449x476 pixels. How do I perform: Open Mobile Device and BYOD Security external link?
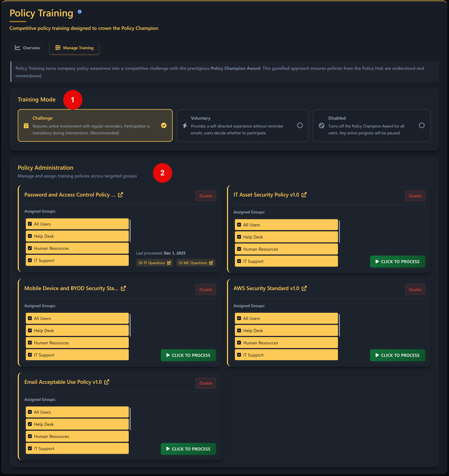click(x=123, y=288)
